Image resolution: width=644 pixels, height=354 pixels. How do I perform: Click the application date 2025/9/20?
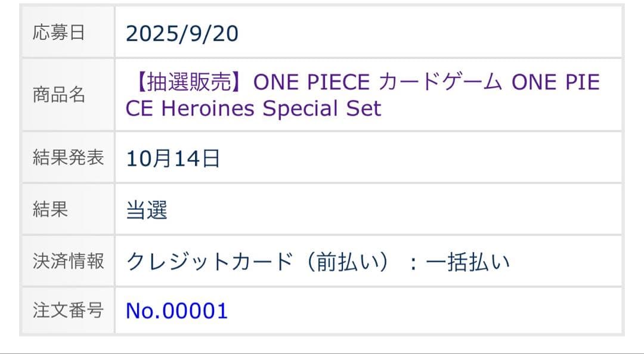pos(182,33)
